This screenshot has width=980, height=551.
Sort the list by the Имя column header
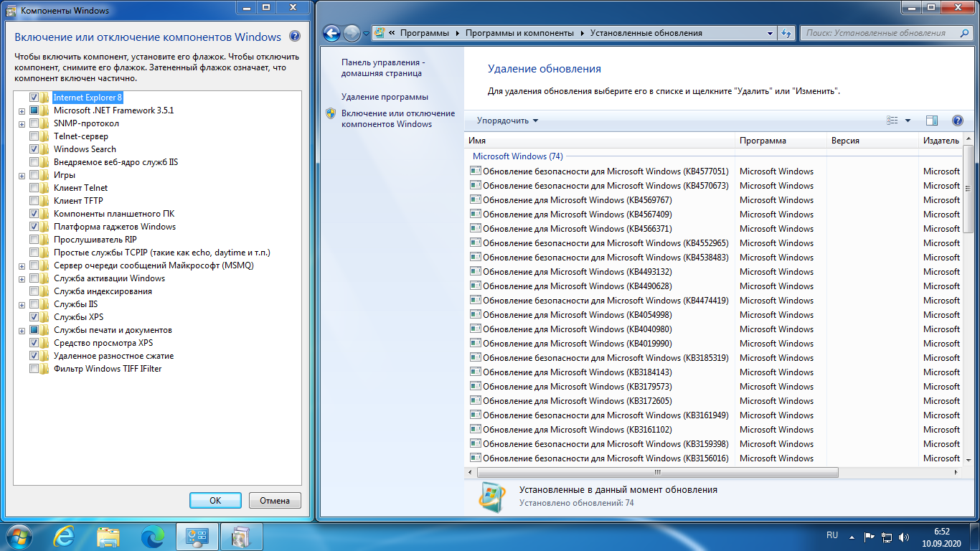click(599, 141)
